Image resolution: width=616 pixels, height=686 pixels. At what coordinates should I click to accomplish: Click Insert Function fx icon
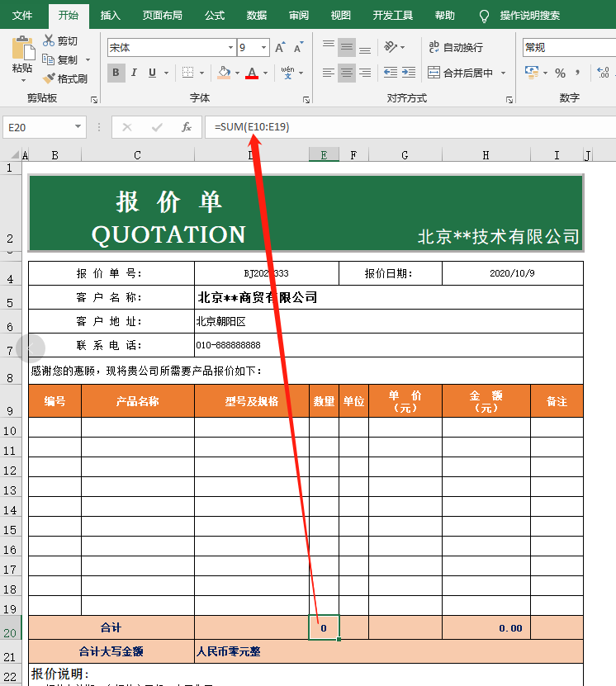[x=187, y=127]
